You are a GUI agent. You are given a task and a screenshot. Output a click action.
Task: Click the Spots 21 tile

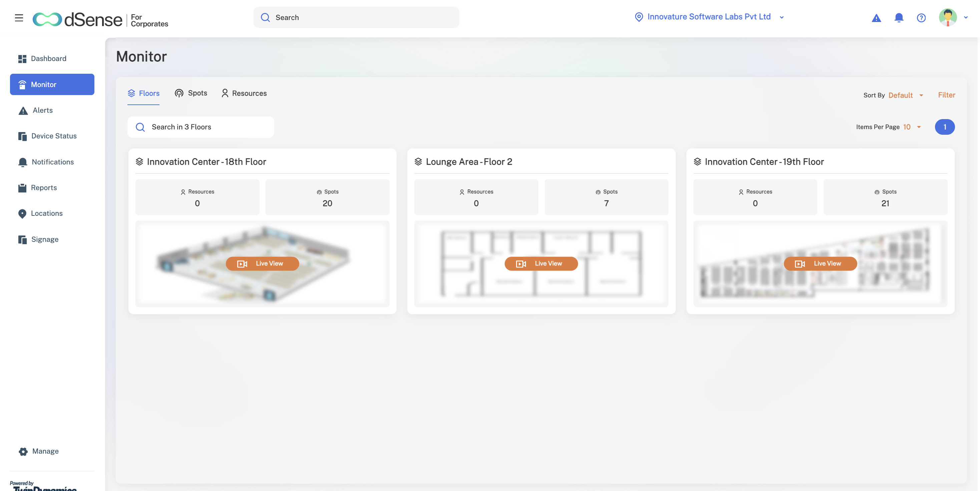tap(885, 197)
